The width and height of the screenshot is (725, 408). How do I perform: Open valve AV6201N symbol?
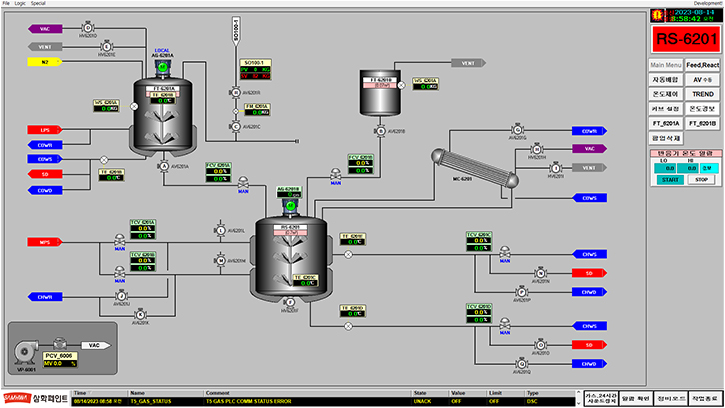pos(541,273)
